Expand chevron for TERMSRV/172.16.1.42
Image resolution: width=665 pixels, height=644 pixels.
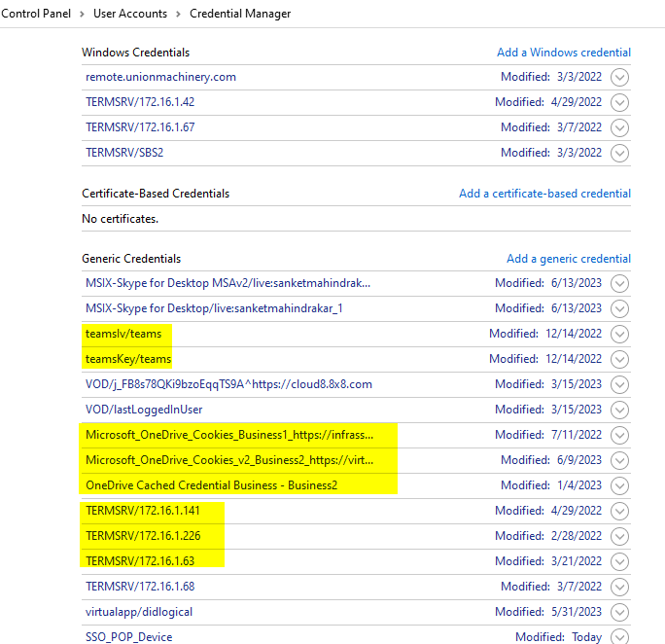pyautogui.click(x=619, y=102)
